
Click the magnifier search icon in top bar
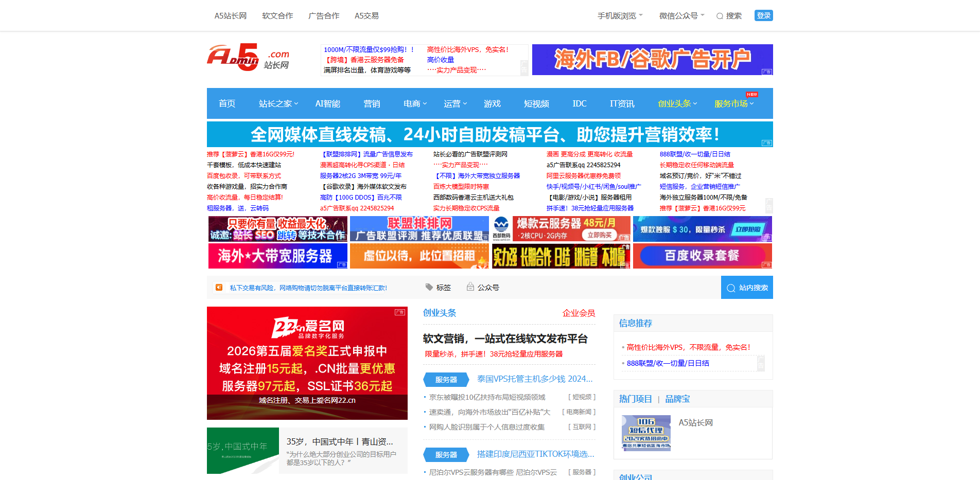[x=720, y=16]
